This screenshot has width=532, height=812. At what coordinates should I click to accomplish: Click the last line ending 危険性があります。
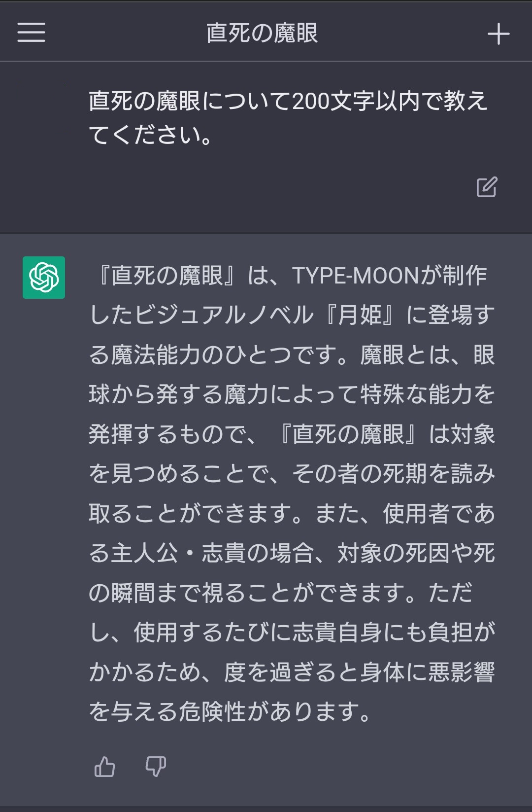(231, 711)
